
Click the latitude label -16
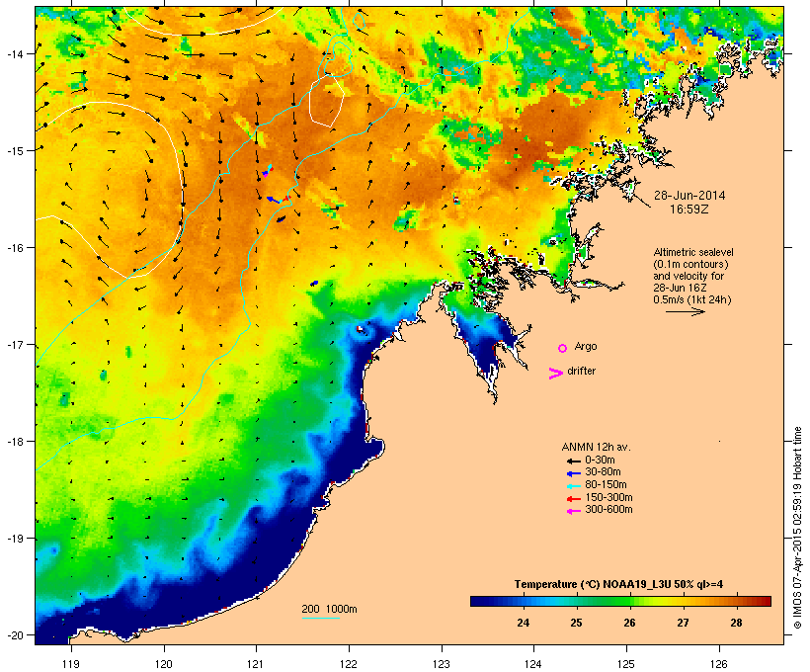(x=14, y=248)
